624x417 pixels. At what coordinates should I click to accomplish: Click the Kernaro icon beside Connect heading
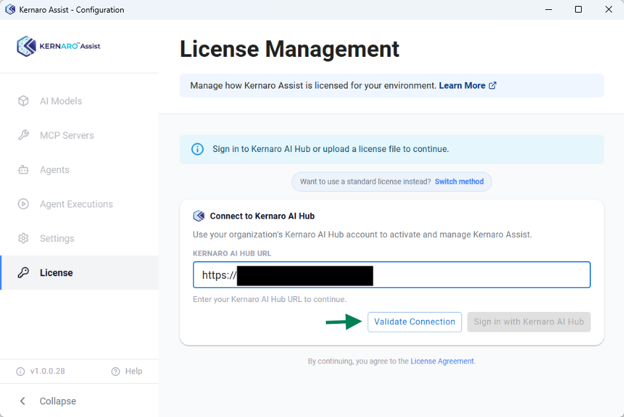point(199,216)
